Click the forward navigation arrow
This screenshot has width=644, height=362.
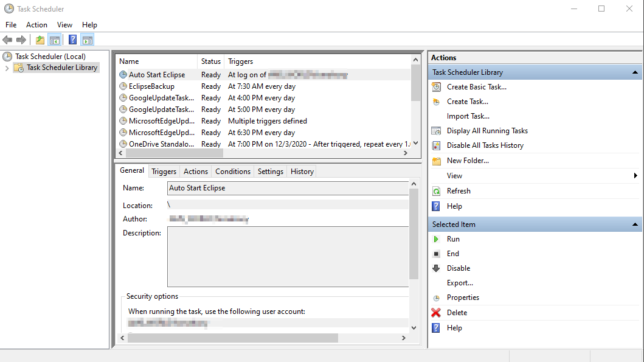pyautogui.click(x=20, y=40)
